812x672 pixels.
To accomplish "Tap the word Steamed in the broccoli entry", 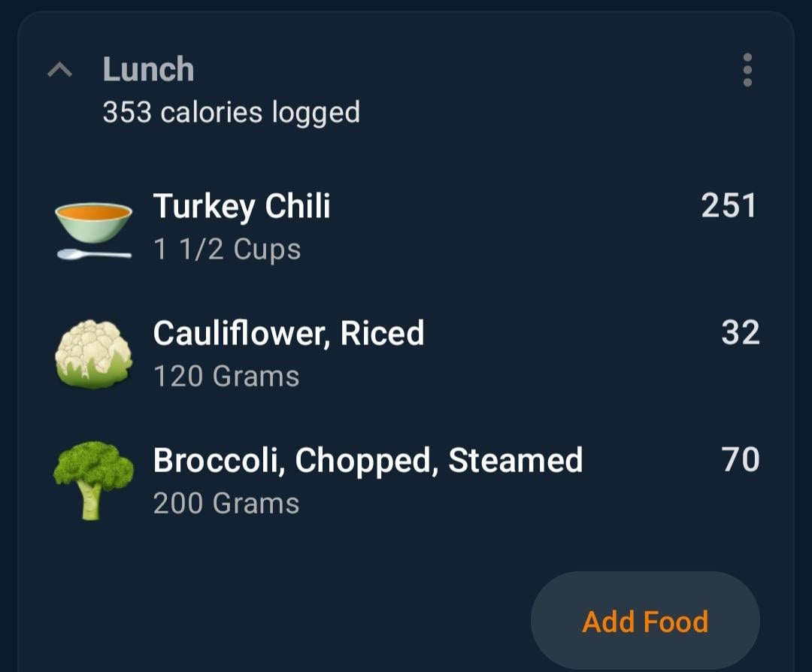I will coord(515,460).
